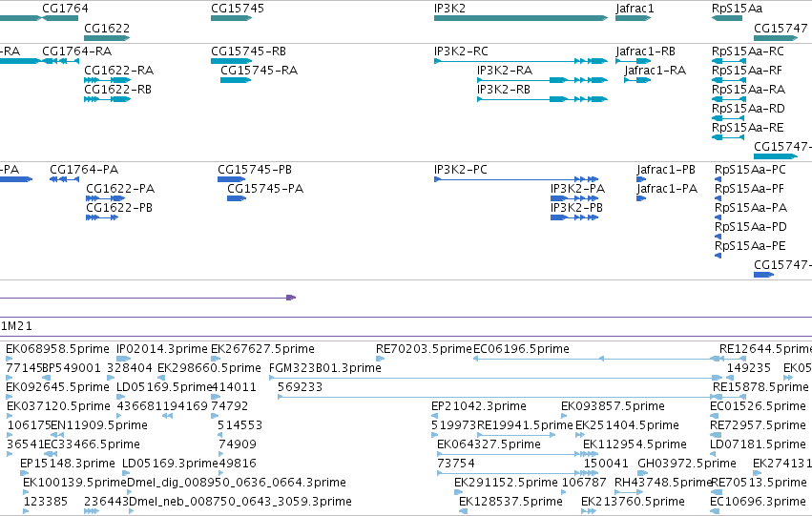
Task: Select transcript RpS15Aa-RF
Action: 747,71
